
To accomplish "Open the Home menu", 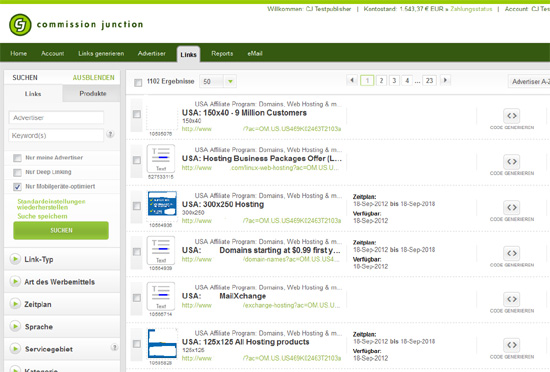I will coord(19,53).
